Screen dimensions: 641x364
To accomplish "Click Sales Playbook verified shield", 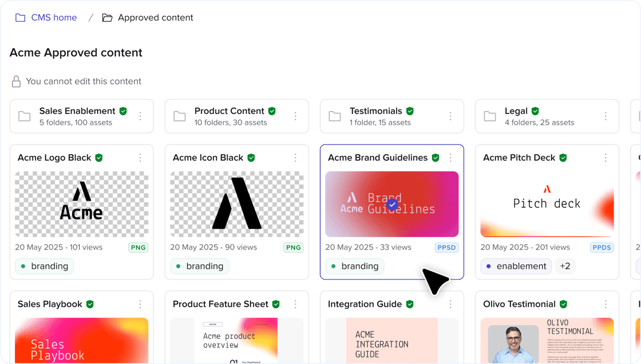I will pyautogui.click(x=90, y=304).
